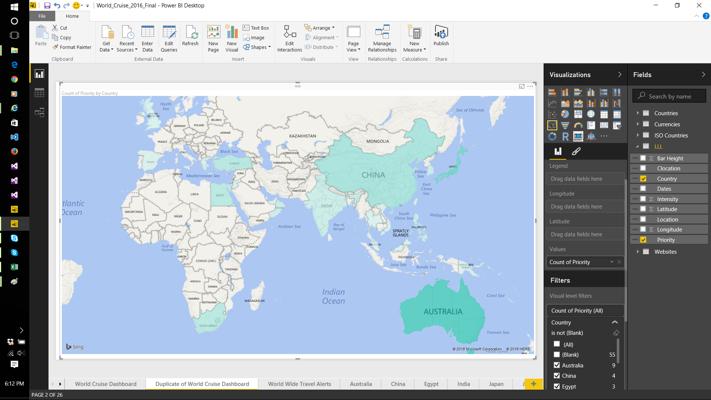Click the Manage Relationships icon
711x400 pixels.
pos(382,39)
